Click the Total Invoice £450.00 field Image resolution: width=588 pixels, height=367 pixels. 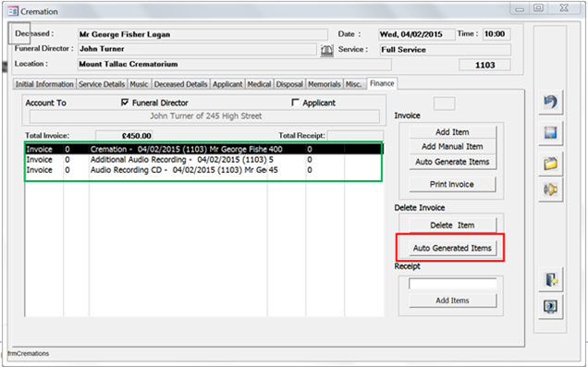(124, 136)
